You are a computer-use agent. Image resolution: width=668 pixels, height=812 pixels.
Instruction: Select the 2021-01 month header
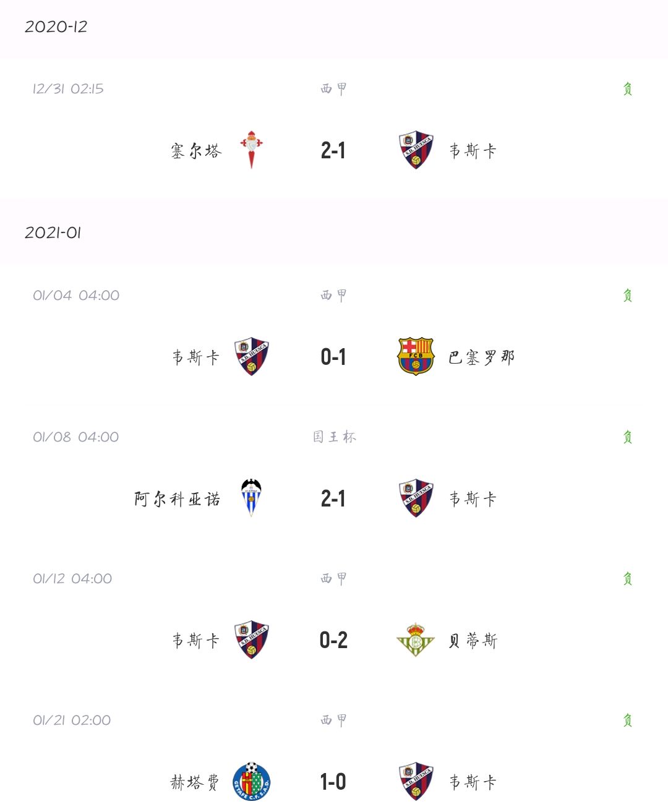pos(53,233)
